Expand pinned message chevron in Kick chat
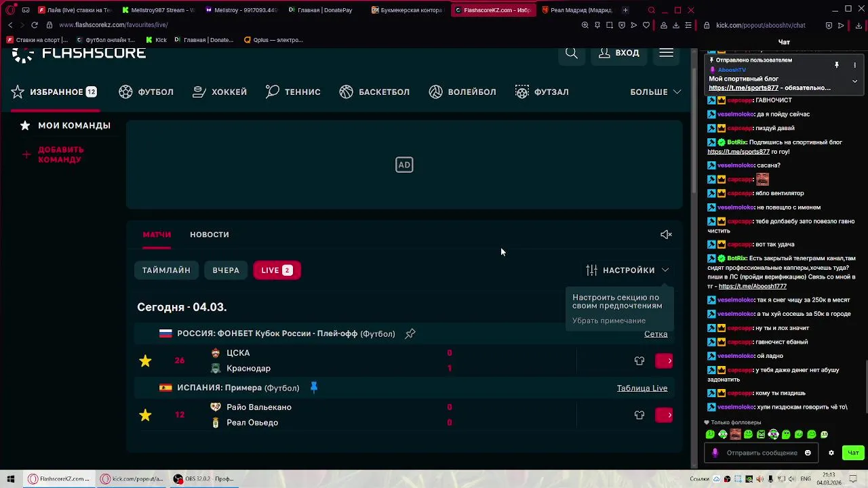Screen dimensions: 868x488 coord(854,81)
